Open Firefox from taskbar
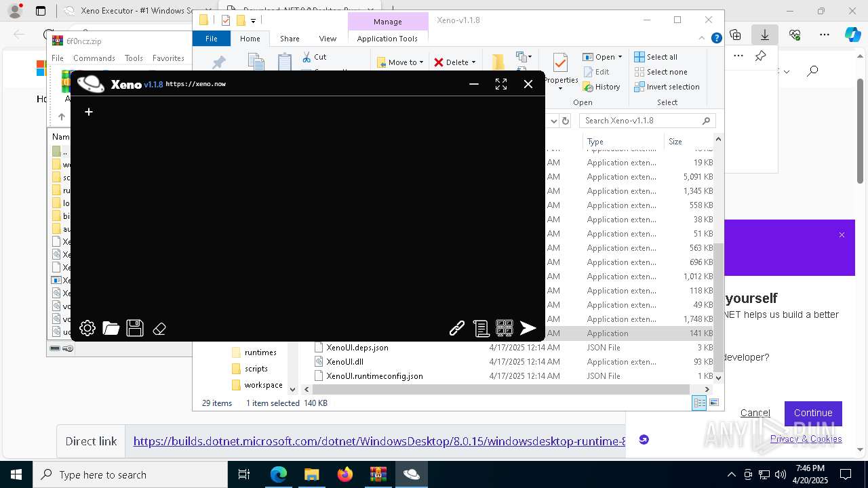This screenshot has height=488, width=868. [x=345, y=474]
